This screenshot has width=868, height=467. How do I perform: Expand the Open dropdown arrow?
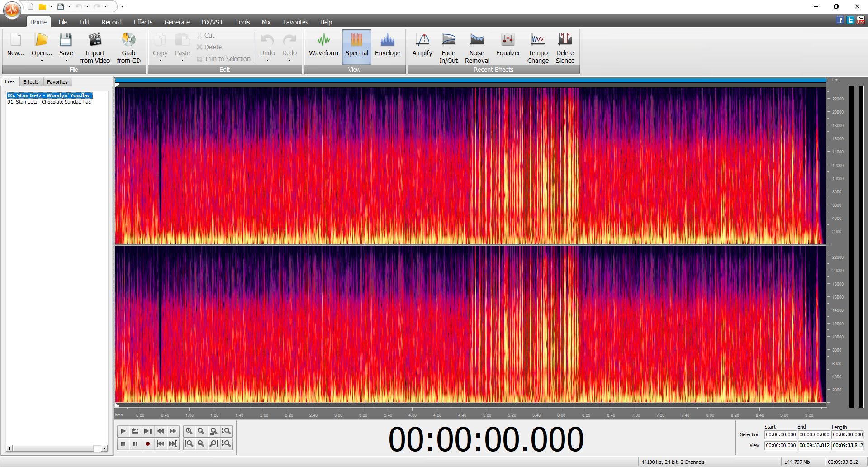[42, 60]
